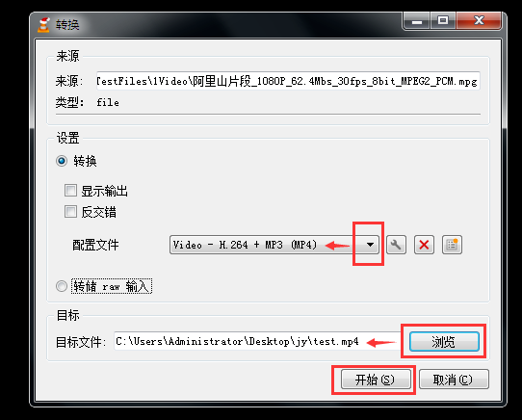Viewport: 522px width, 420px height.
Task: Expand the 配置文件 dropdown arrow
Action: coord(370,245)
